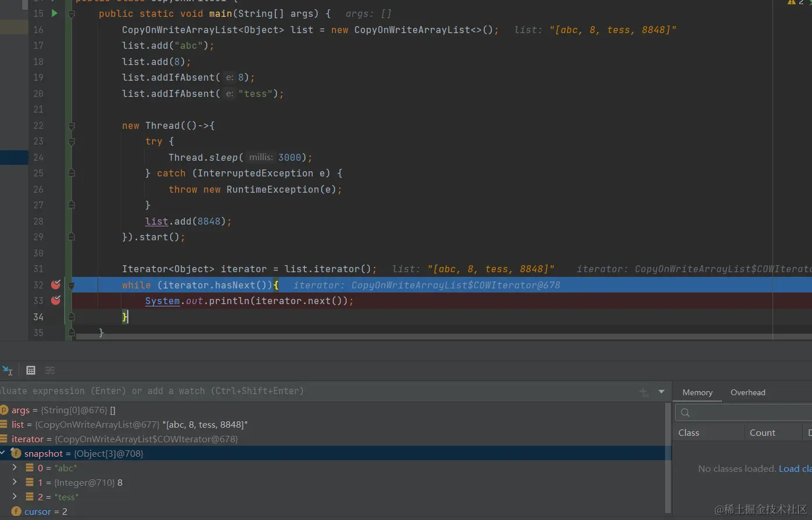Sort by the Count column header
812x520 pixels.
click(762, 432)
